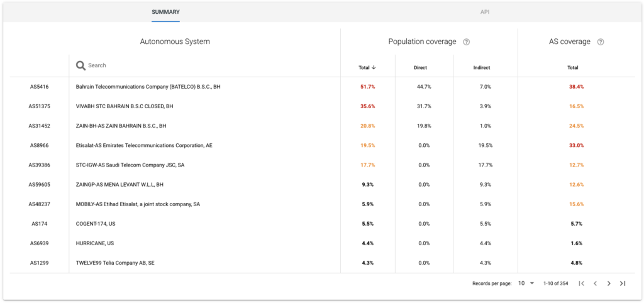Click the COGENT-174, US row
Image resolution: width=644 pixels, height=303 pixels.
(x=94, y=224)
